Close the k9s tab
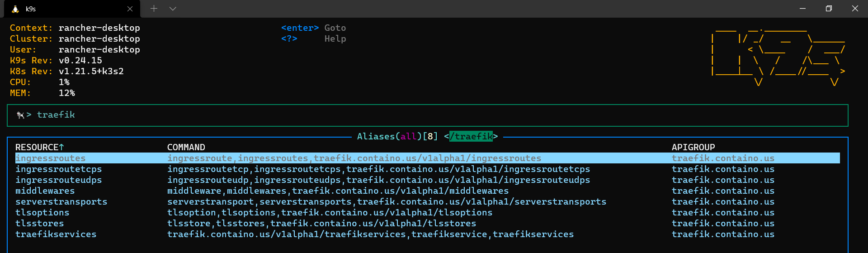This screenshot has width=868, height=253. (x=130, y=9)
